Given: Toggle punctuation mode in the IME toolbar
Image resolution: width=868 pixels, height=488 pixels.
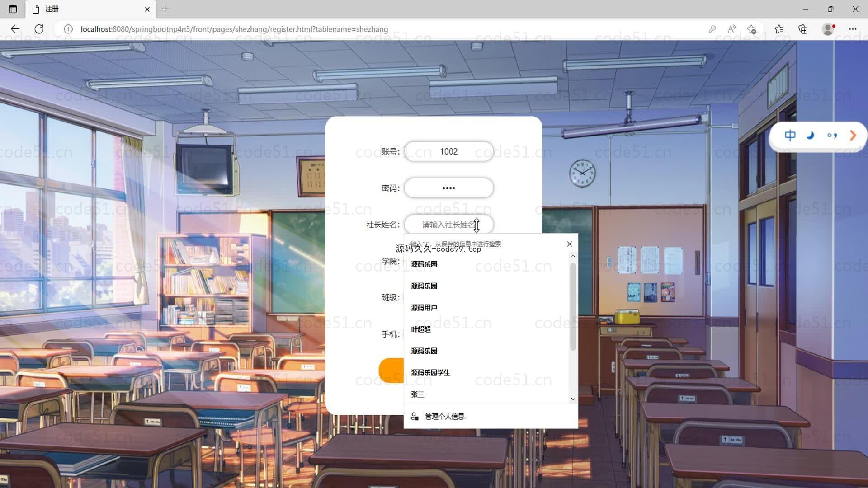Looking at the screenshot, I should click(832, 136).
